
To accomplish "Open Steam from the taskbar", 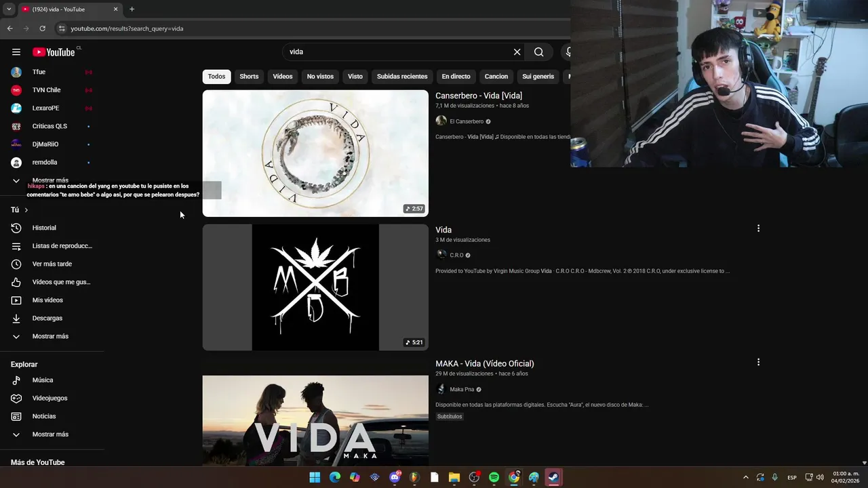I will click(554, 477).
